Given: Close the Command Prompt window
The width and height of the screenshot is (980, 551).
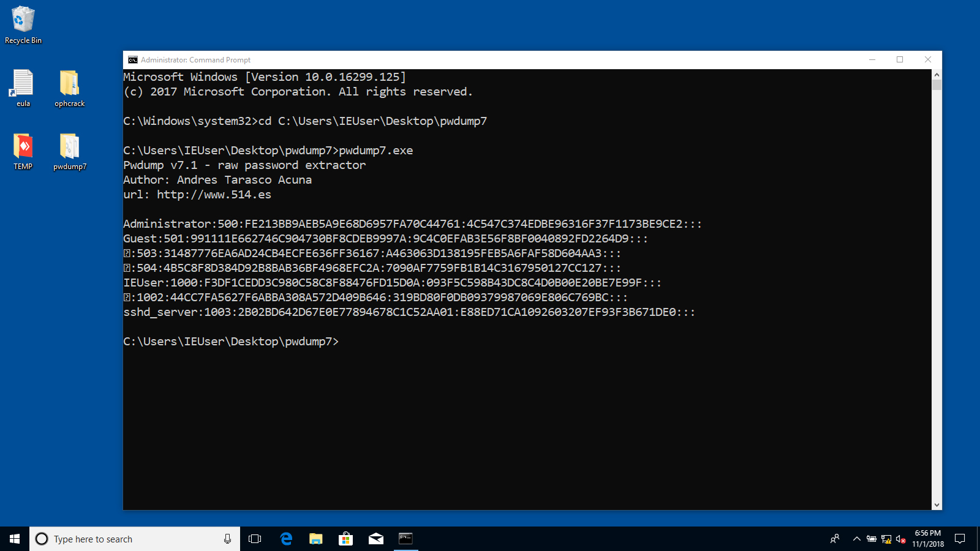Looking at the screenshot, I should (x=928, y=60).
